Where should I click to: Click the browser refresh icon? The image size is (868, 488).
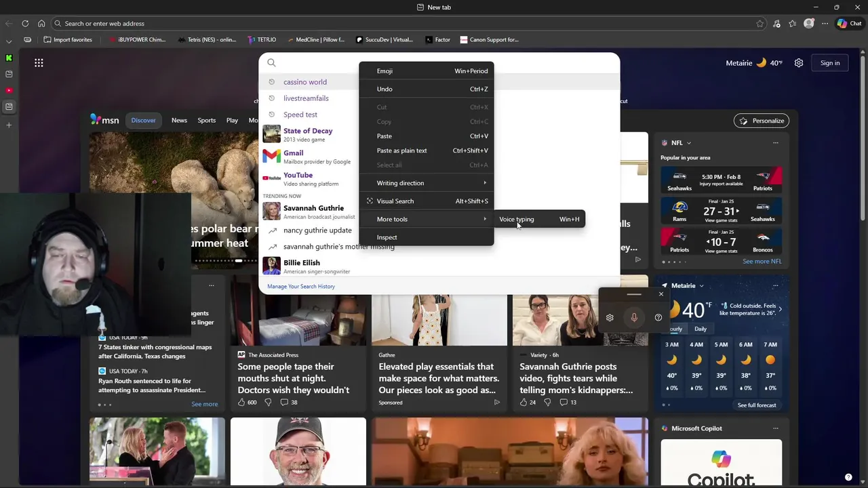pos(25,23)
